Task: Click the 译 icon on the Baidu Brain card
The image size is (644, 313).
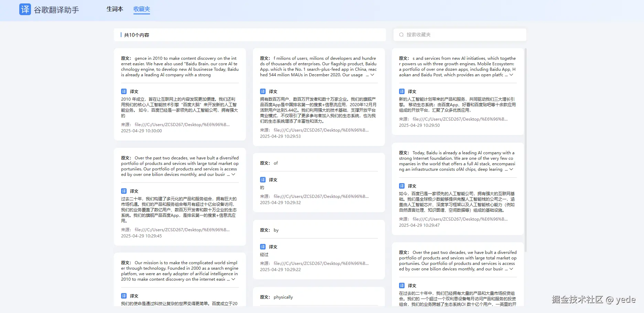Action: tap(124, 91)
